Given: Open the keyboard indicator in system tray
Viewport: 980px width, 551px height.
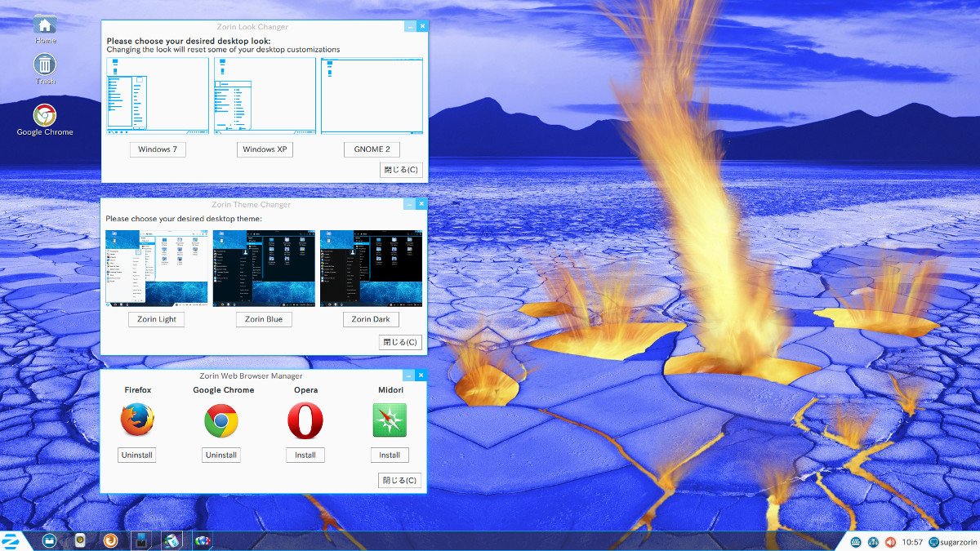Looking at the screenshot, I should [856, 542].
